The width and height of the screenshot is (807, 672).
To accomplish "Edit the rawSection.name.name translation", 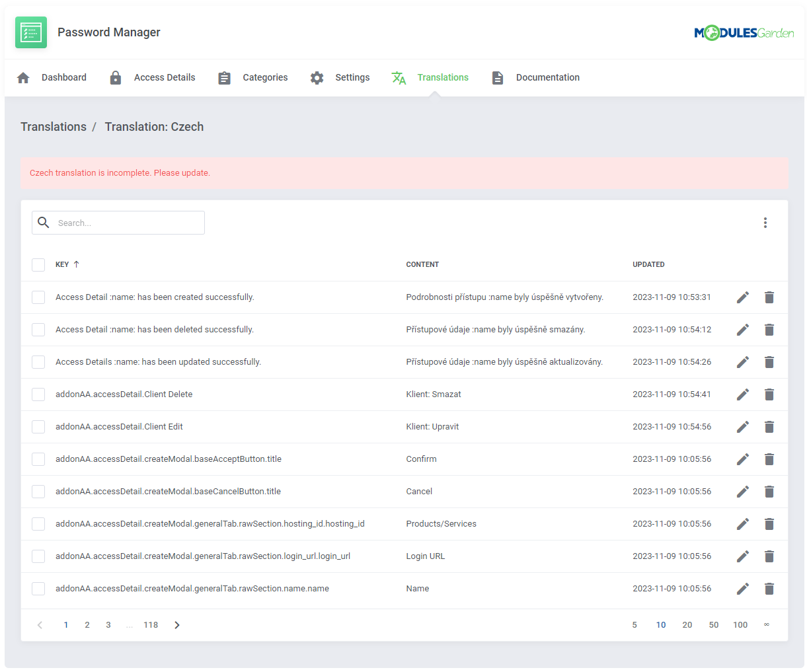I will [x=743, y=589].
